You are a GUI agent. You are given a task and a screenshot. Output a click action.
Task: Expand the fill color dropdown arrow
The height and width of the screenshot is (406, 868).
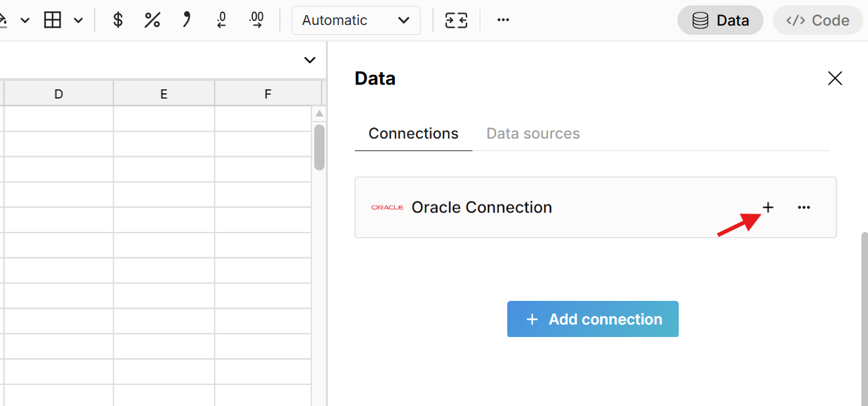pyautogui.click(x=25, y=20)
